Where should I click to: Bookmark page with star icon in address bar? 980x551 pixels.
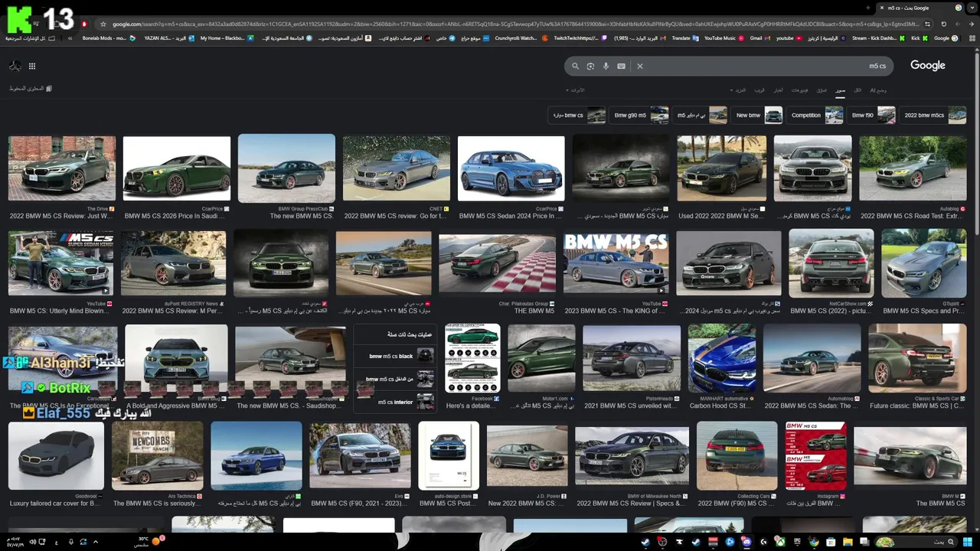tap(103, 24)
